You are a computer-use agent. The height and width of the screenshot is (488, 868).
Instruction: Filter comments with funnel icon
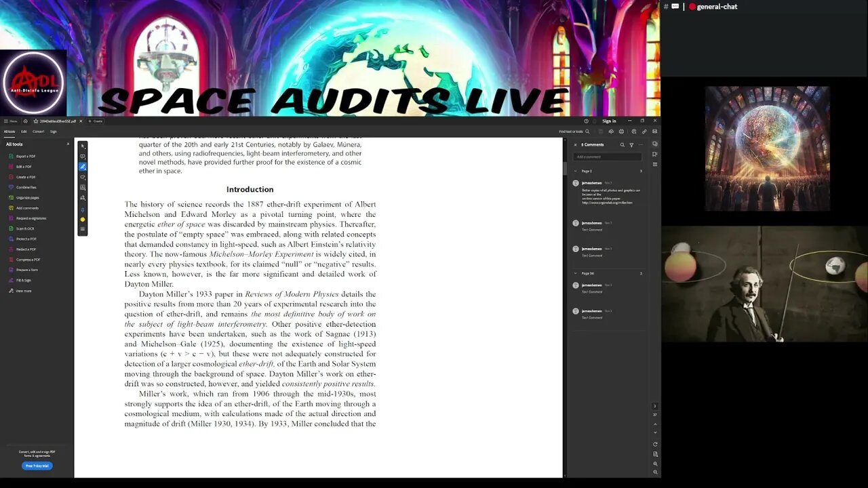pyautogui.click(x=631, y=144)
